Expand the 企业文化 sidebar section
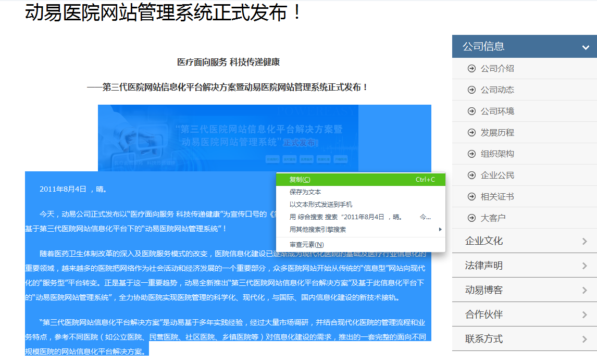The image size is (597, 364). [584, 241]
